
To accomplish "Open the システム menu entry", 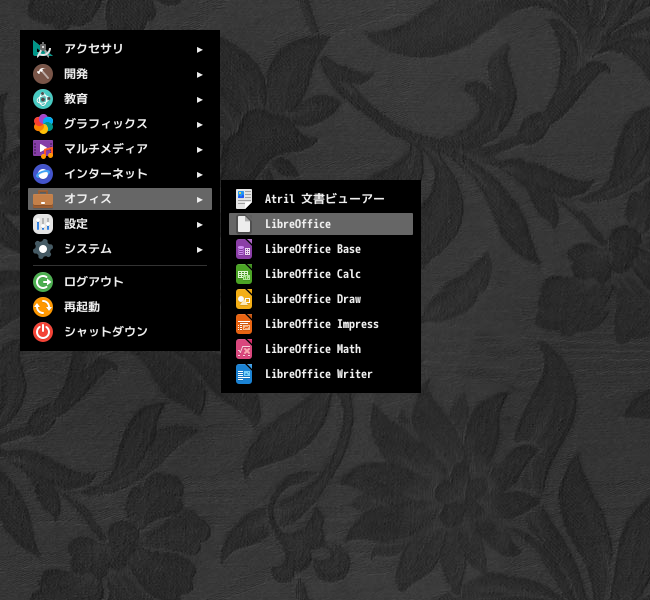I will [120, 249].
